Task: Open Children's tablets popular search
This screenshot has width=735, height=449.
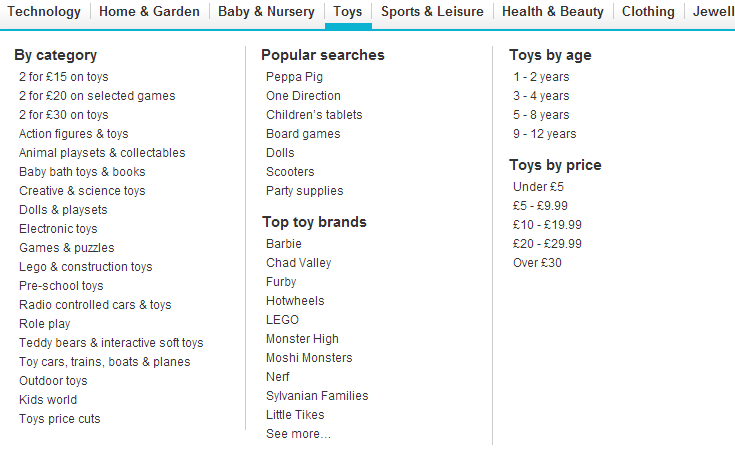Action: (x=314, y=115)
